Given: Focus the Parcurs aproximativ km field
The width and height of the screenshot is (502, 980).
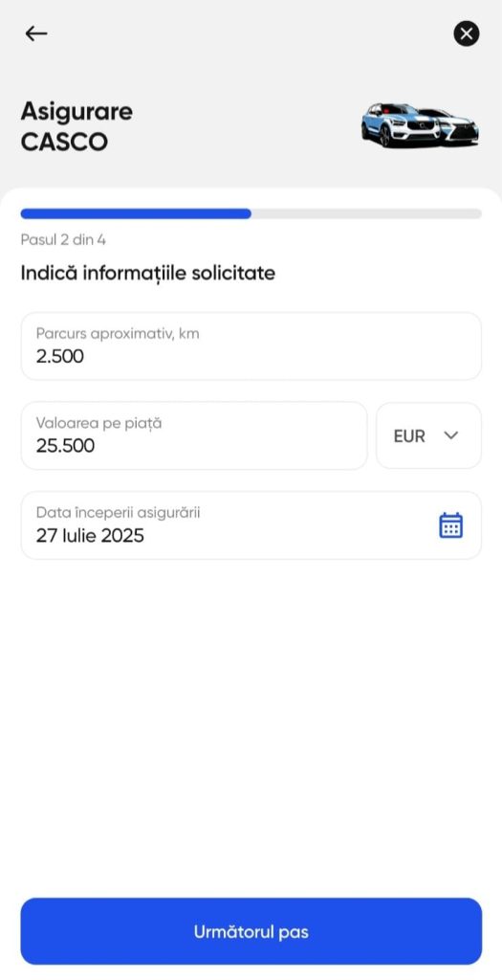Looking at the screenshot, I should coord(251,346).
